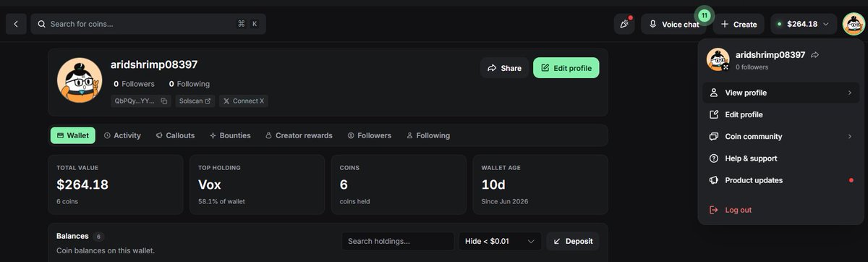Screen dimensions: 868x262
Task: Open the Bounties tab
Action: pos(230,135)
